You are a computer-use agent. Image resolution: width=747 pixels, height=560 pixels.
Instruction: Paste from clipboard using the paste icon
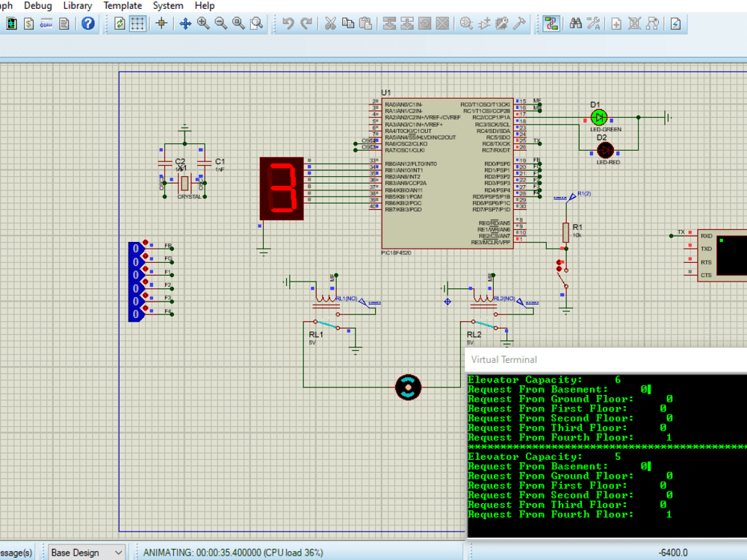coord(365,23)
